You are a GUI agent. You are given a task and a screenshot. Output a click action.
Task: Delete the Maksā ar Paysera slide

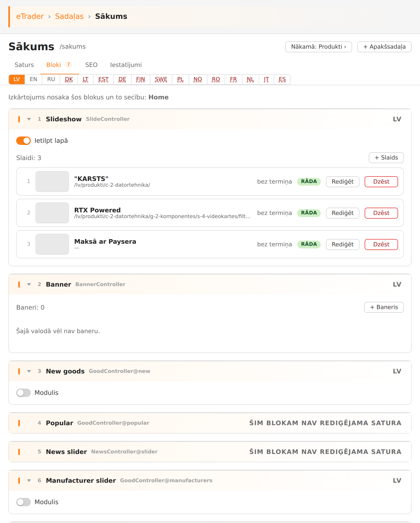tap(381, 245)
